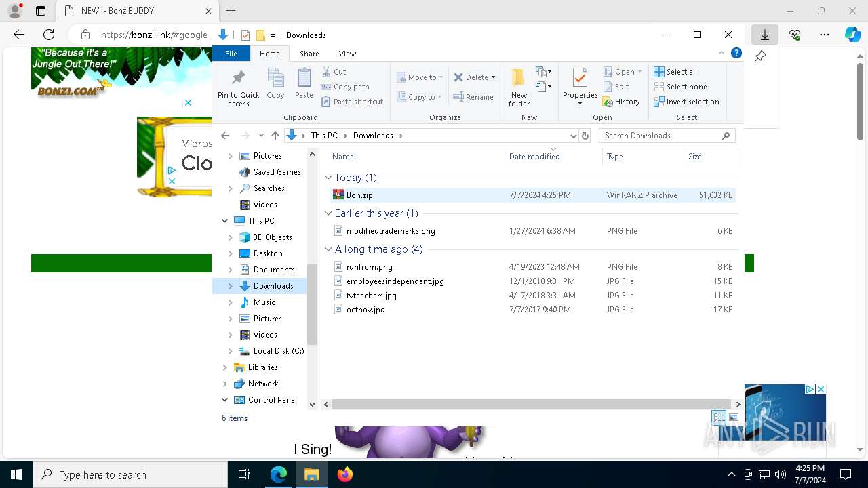The width and height of the screenshot is (868, 488).
Task: Sort by Size column header
Action: (710, 157)
